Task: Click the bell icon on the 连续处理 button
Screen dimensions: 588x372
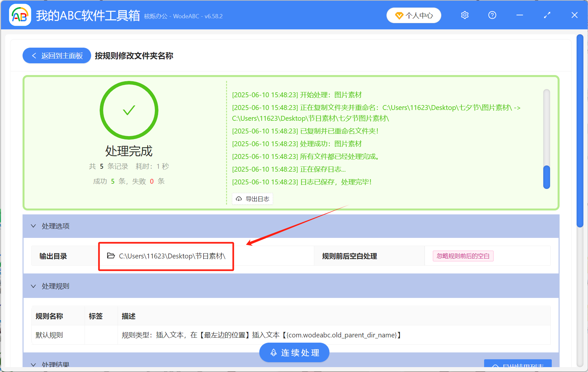Action: (x=273, y=352)
